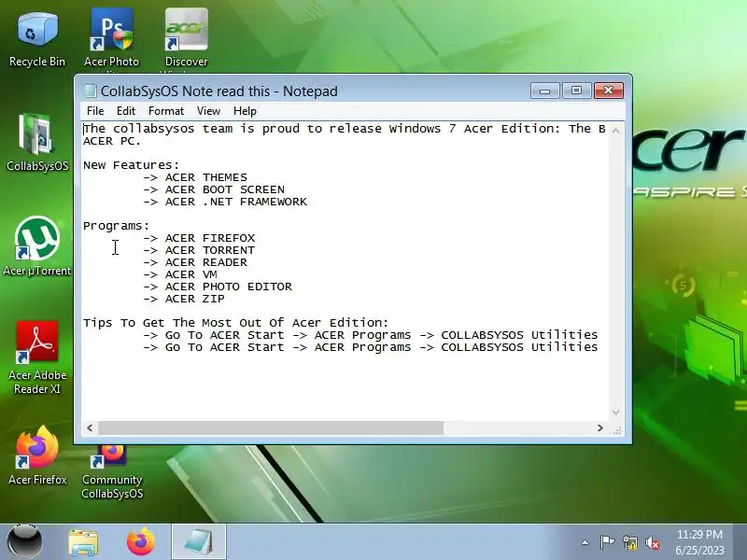The width and height of the screenshot is (747, 560).
Task: Minimize the Notepad window
Action: click(545, 91)
